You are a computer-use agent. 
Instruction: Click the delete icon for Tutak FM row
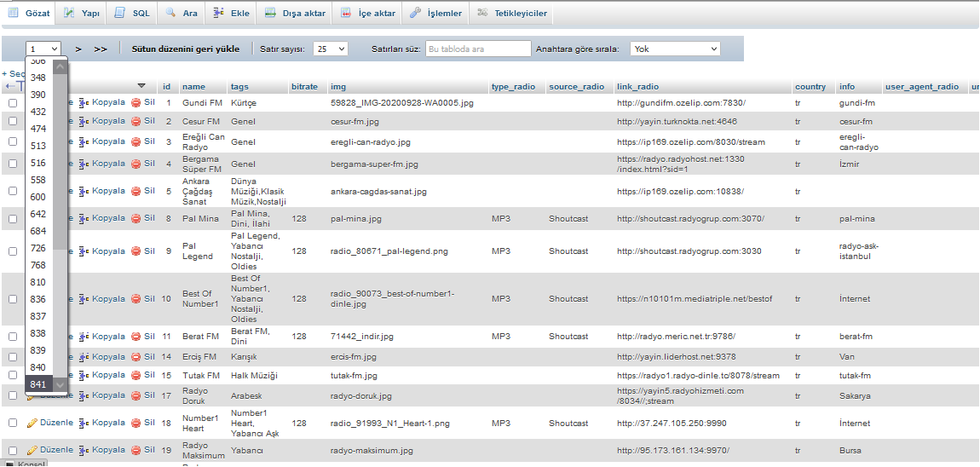(x=135, y=375)
